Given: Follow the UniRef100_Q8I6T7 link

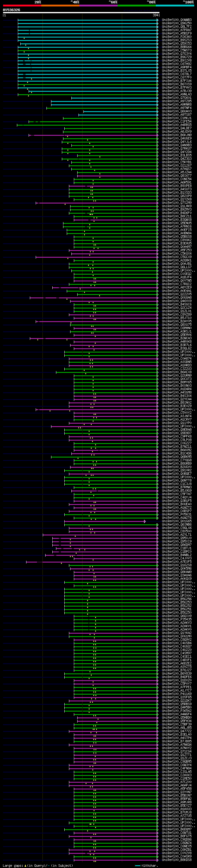Looking at the screenshot, I should click(177, 176).
